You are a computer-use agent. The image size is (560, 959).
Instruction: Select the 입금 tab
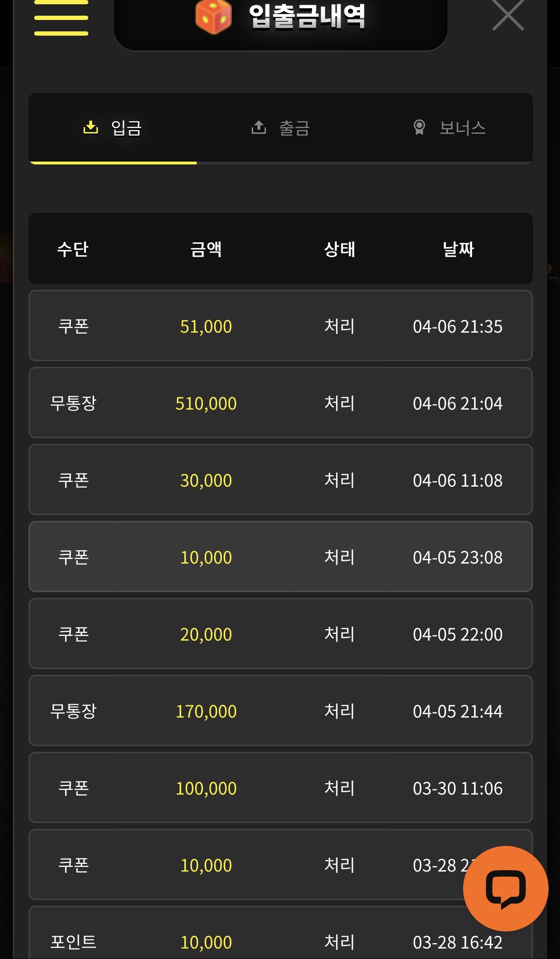point(126,128)
